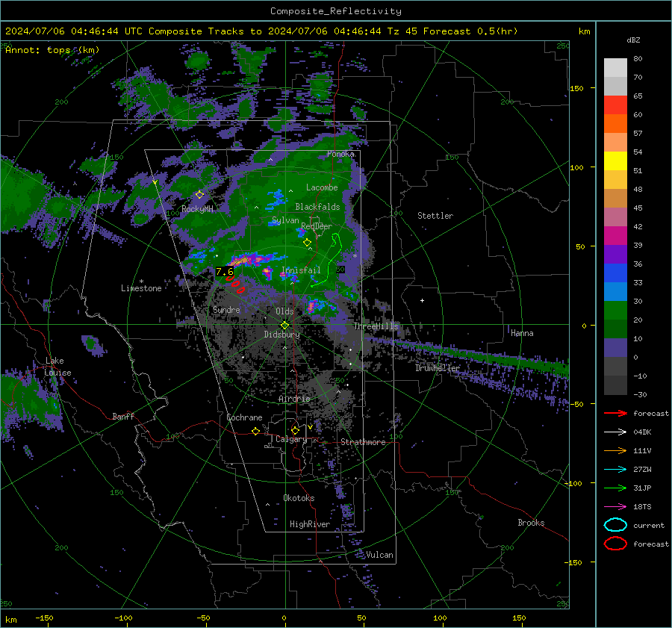
Task: Click the Cochrane city label
Action: [x=244, y=417]
